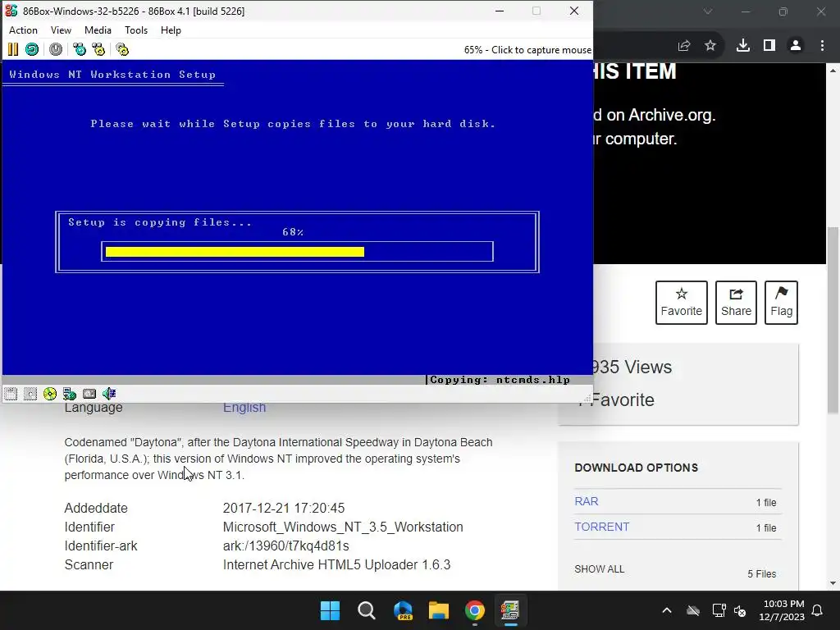Flag this Archive.org item
Image resolution: width=840 pixels, height=630 pixels.
pyautogui.click(x=781, y=303)
